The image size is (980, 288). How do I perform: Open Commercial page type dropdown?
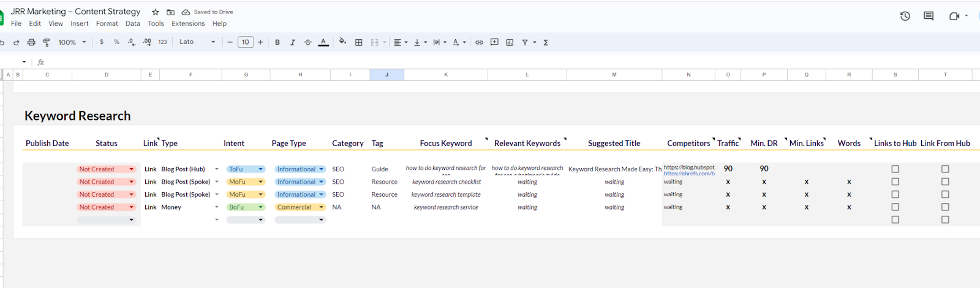pyautogui.click(x=321, y=207)
